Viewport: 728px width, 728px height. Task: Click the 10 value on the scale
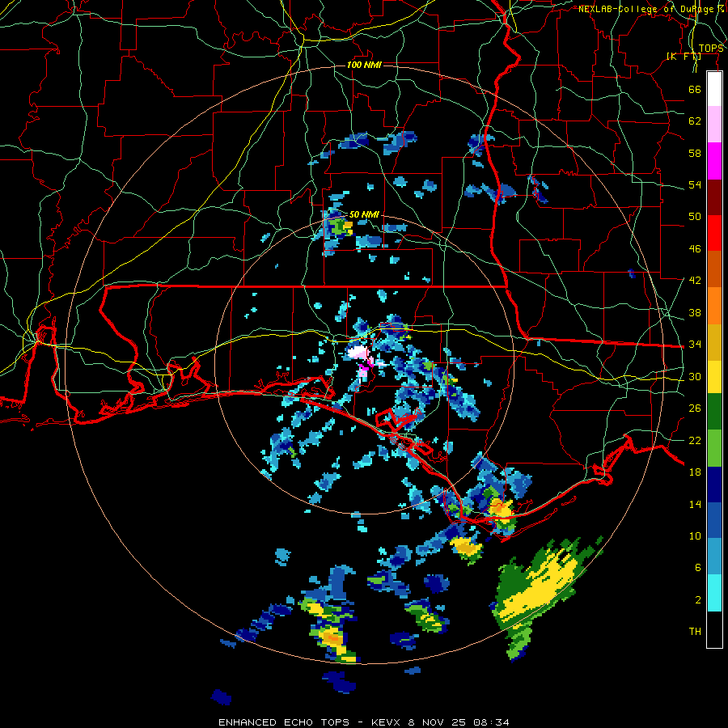pyautogui.click(x=695, y=535)
